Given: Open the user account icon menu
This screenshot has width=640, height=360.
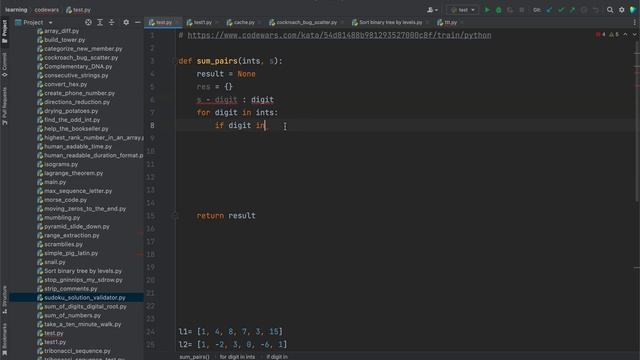Looking at the screenshot, I should pos(432,10).
